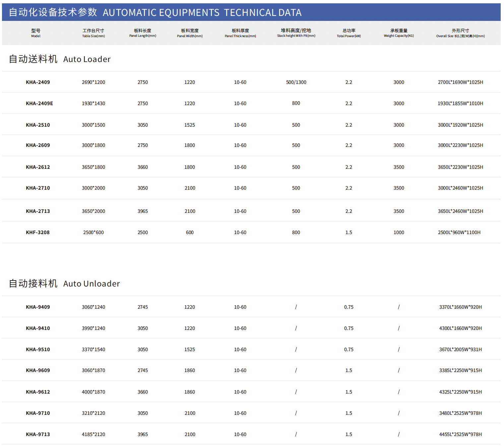504x447 pixels.
Task: Click overall size 3000L*1920W*1025H
Action: coord(461,125)
